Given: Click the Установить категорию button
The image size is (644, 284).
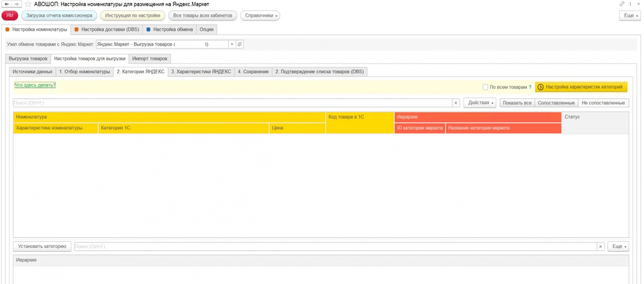Looking at the screenshot, I should [42, 247].
